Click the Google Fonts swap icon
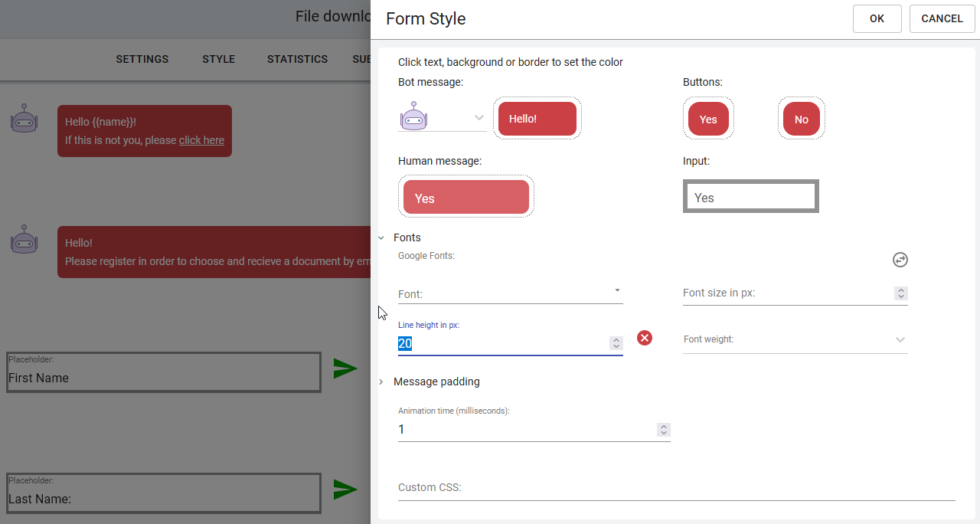Viewport: 980px width, 524px height. pyautogui.click(x=900, y=260)
